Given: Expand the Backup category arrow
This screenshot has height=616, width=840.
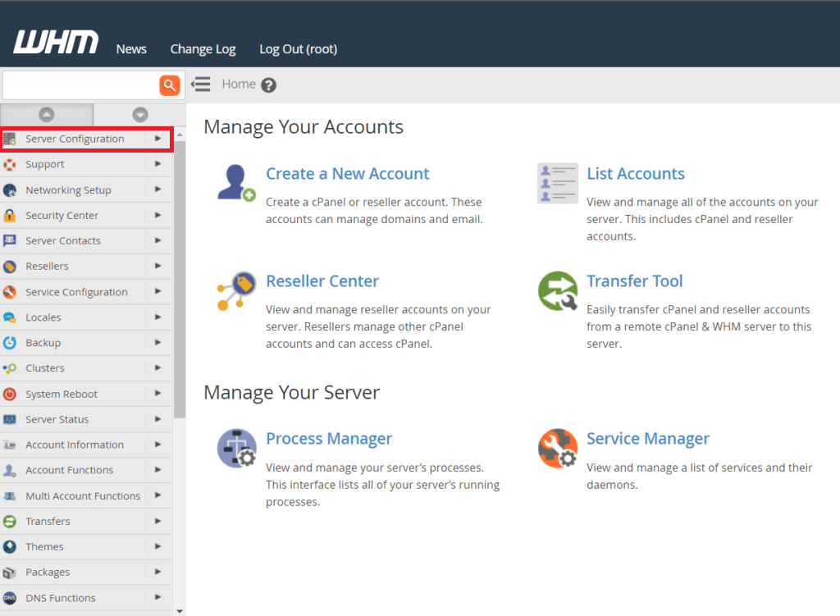Looking at the screenshot, I should pos(158,343).
